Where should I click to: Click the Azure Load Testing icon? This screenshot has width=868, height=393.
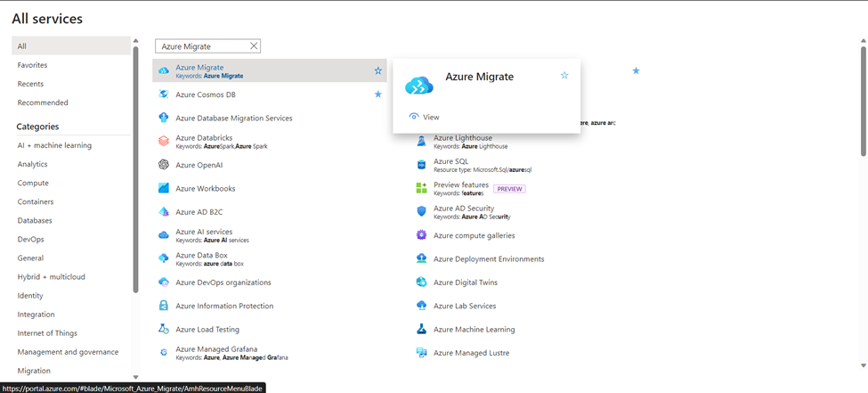[x=163, y=329]
